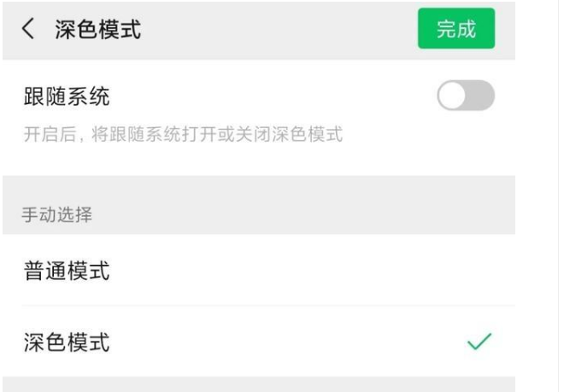Click the tick mark on the selected mode

479,342
